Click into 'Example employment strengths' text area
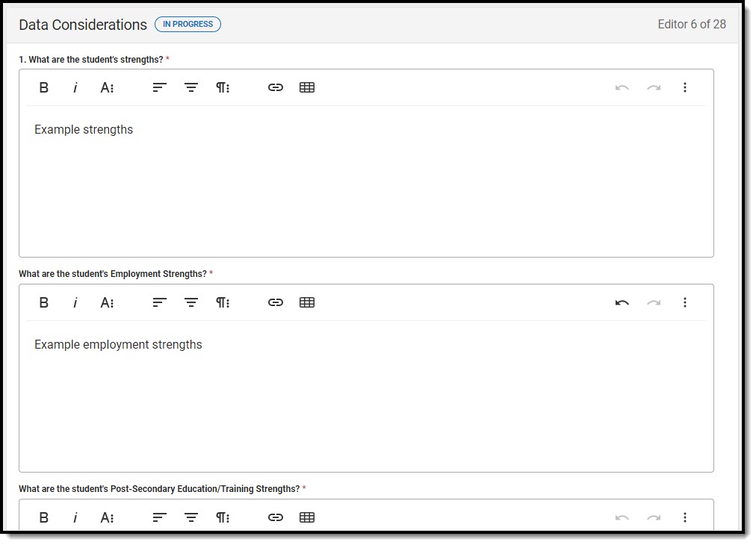The height and width of the screenshot is (545, 756). [367, 396]
